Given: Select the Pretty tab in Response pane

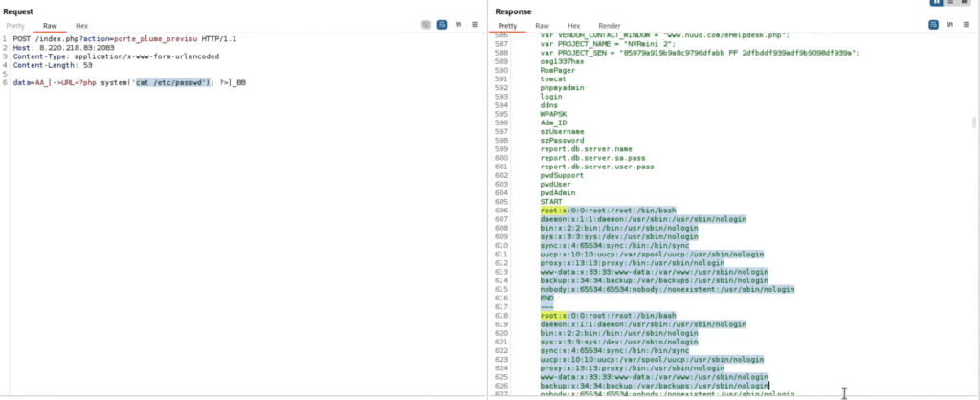Looking at the screenshot, I should point(507,26).
